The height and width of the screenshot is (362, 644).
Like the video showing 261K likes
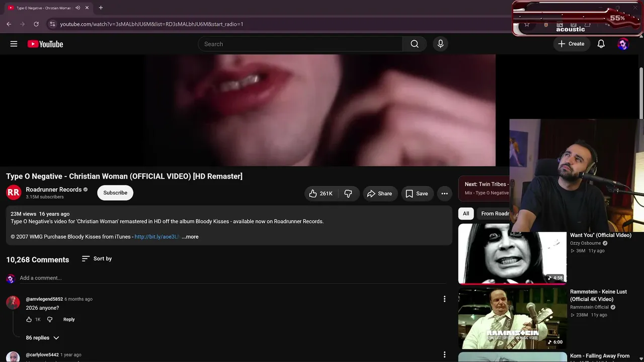(320, 194)
